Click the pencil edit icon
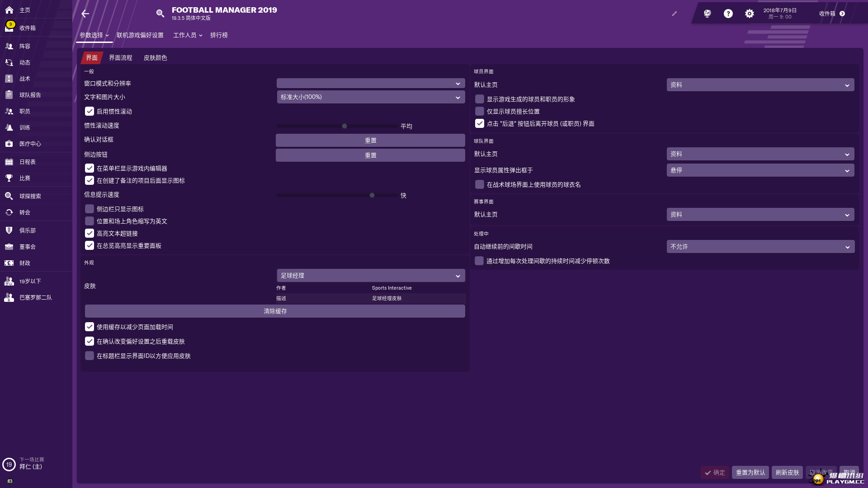The image size is (868, 488). pos(674,14)
